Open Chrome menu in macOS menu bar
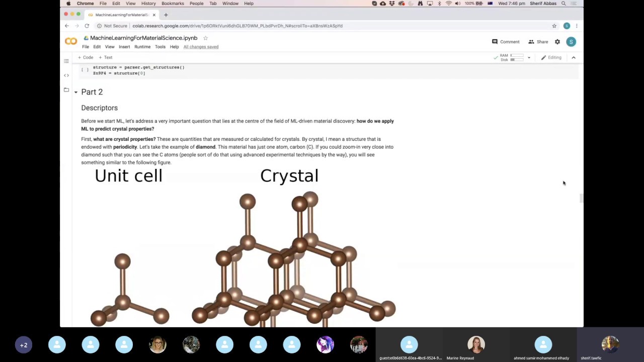The image size is (644, 362). coord(85,4)
